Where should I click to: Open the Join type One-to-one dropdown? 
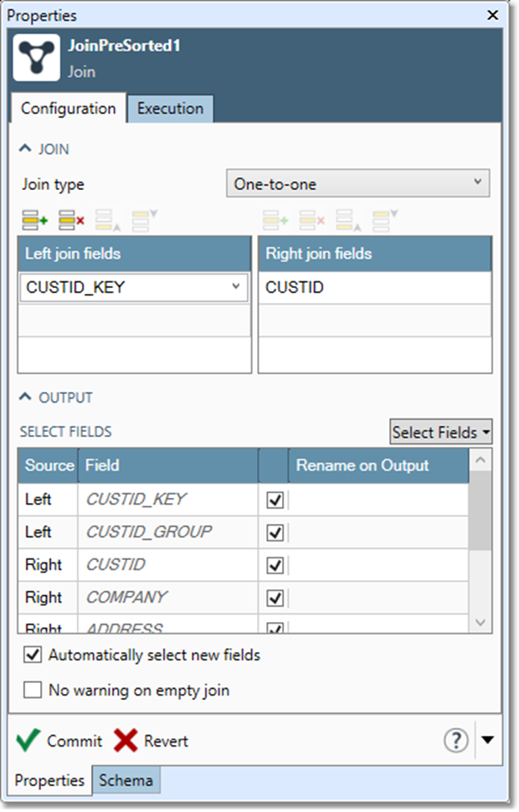(357, 184)
